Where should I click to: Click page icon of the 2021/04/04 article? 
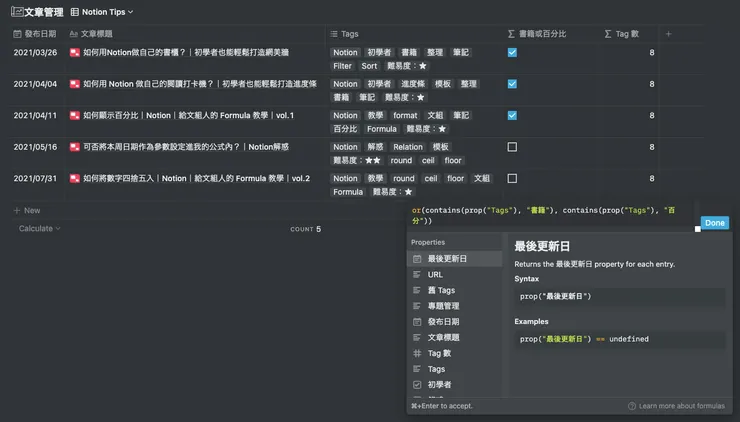[75, 84]
